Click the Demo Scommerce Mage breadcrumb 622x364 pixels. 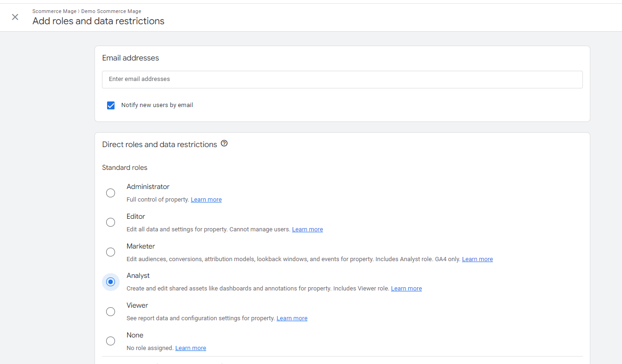point(111,11)
